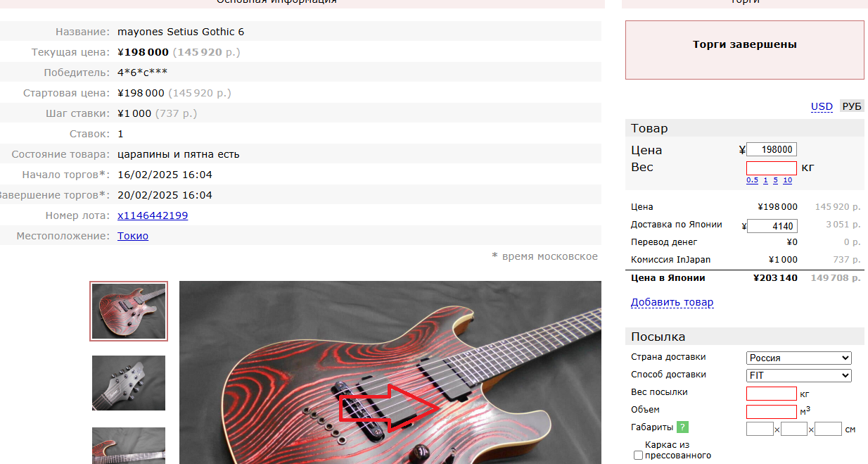Click the parcel weight input field
This screenshot has width=868, height=464.
point(772,394)
